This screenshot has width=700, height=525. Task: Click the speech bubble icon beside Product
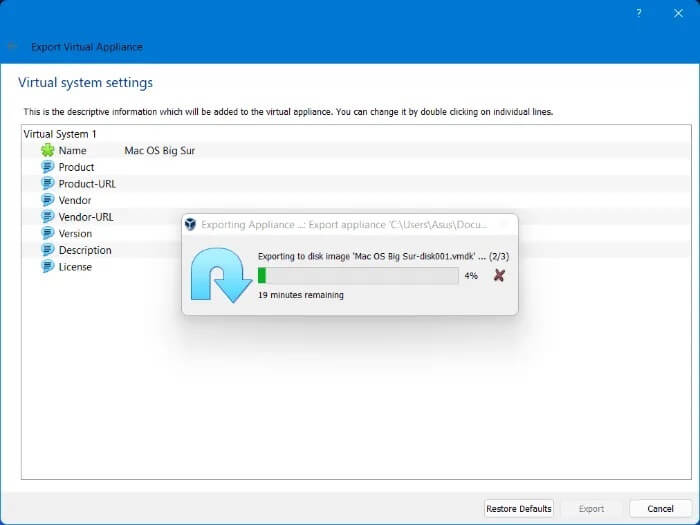[47, 167]
